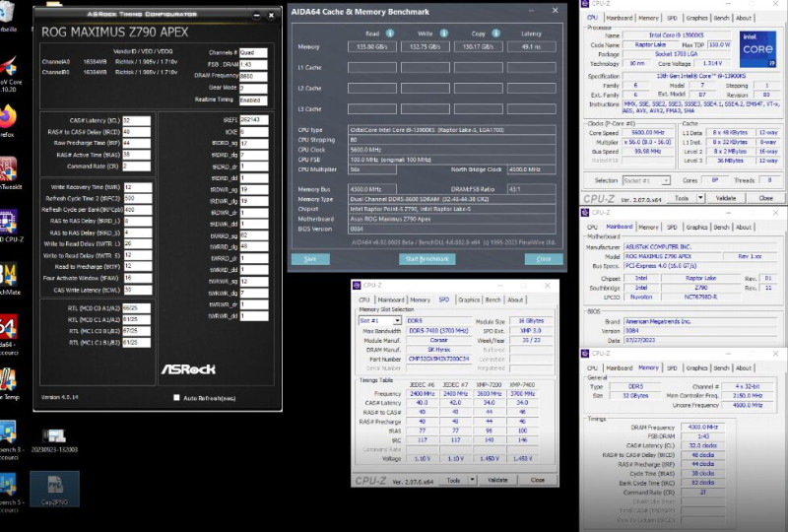
Task: Click the CAS# Latency (tCL) value field
Action: (136, 120)
